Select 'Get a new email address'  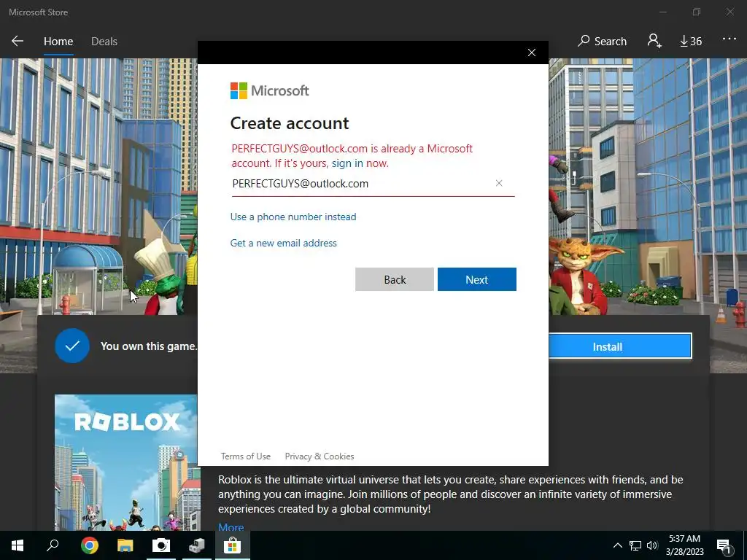(x=284, y=243)
